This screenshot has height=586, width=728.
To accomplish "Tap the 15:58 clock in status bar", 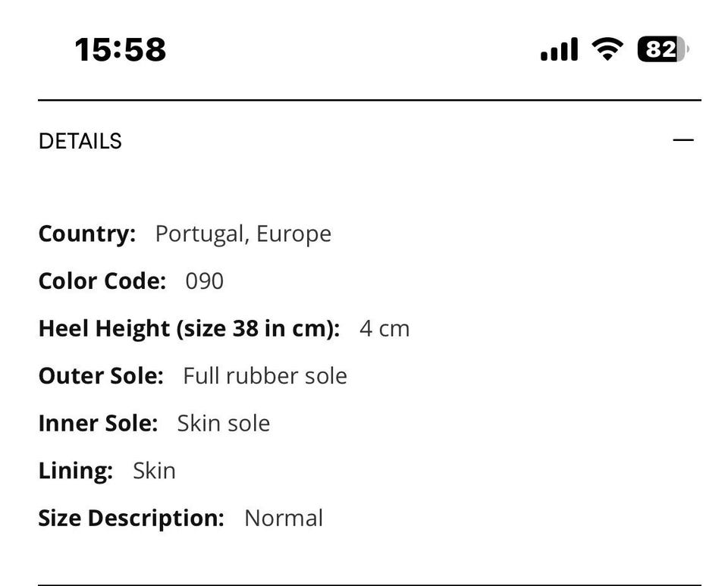I will [x=121, y=50].
